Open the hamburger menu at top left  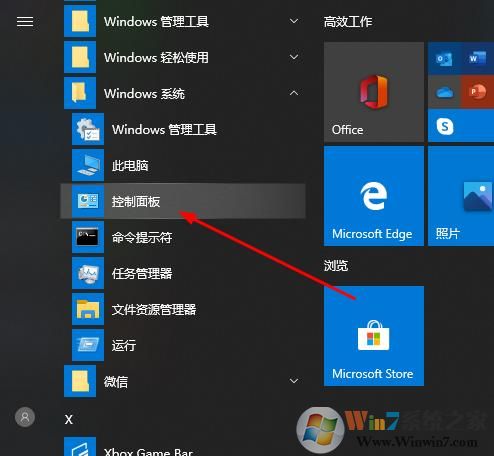click(x=25, y=22)
